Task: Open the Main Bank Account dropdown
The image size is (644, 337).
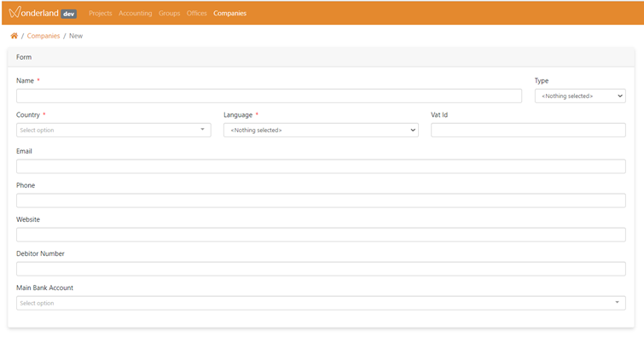Action: pyautogui.click(x=321, y=303)
